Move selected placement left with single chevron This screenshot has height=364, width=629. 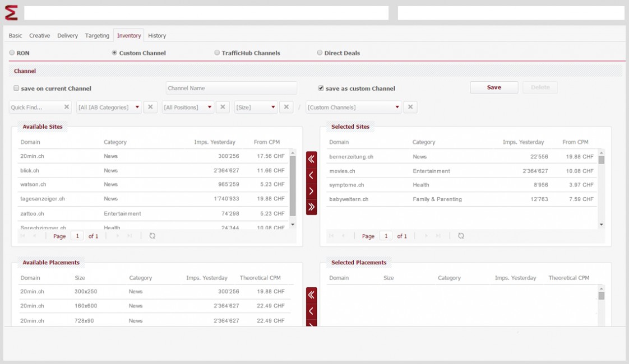point(311,311)
